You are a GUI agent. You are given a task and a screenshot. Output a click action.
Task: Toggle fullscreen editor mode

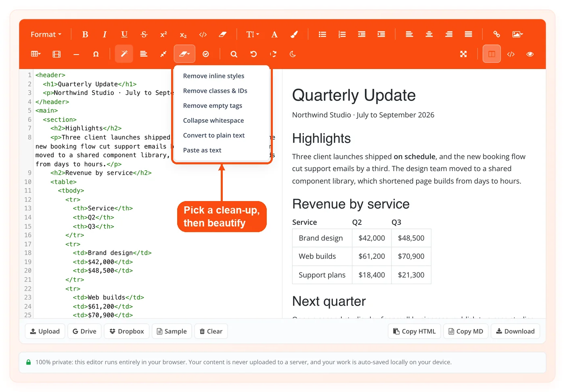click(463, 54)
